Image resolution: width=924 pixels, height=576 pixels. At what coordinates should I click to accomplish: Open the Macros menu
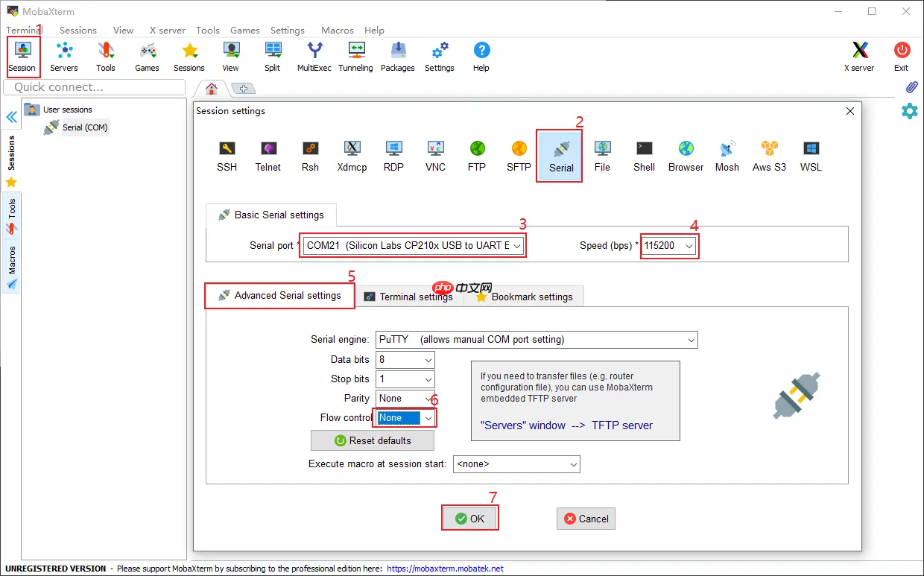point(338,31)
